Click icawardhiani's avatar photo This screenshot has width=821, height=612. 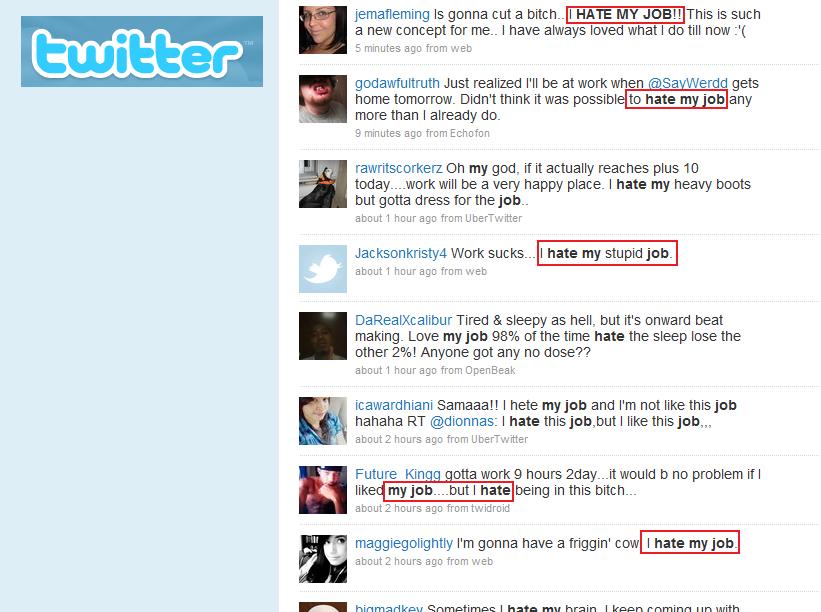point(323,420)
